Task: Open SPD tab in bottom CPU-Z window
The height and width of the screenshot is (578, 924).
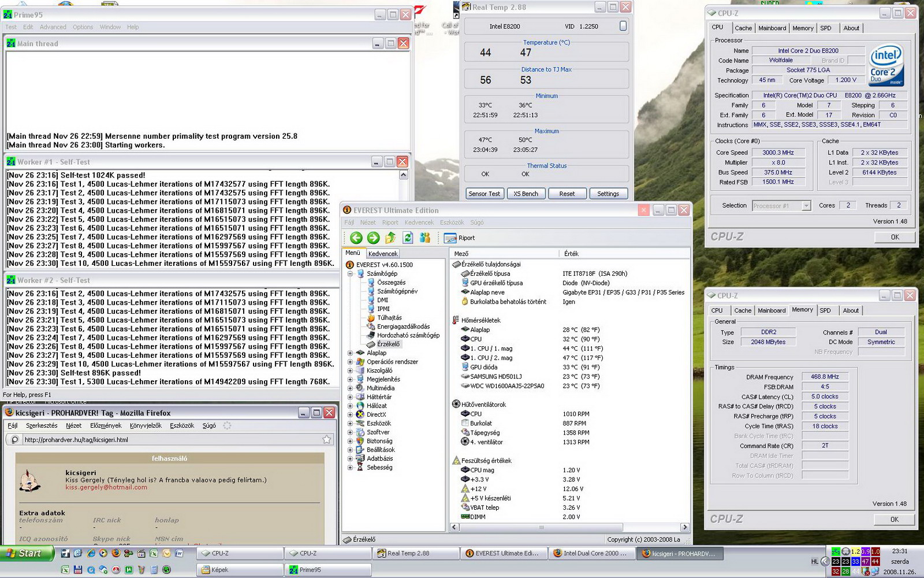Action: 825,310
